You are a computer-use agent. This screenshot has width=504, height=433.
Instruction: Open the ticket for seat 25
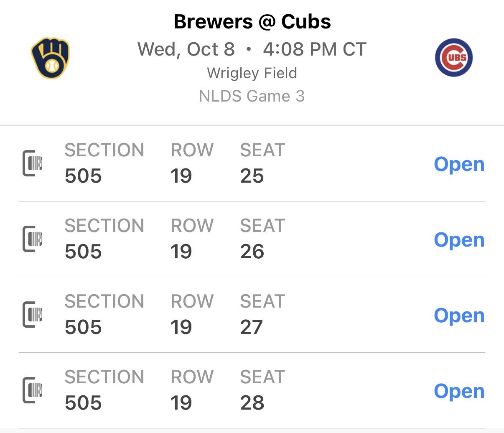[x=459, y=164]
